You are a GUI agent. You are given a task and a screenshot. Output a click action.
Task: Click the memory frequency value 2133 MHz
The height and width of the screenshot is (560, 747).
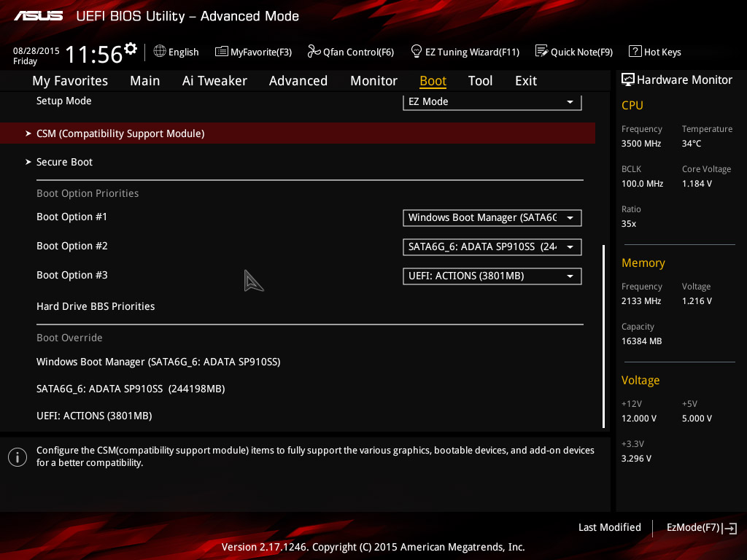(640, 301)
